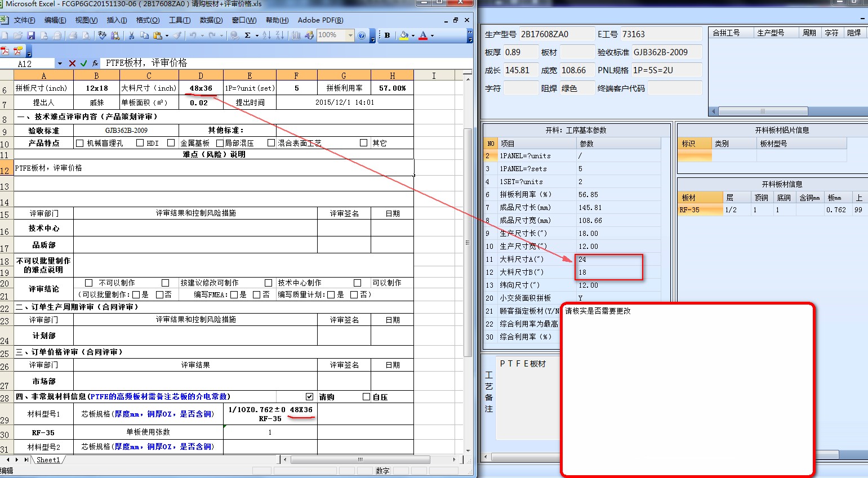Image resolution: width=868 pixels, height=478 pixels.
Task: Open Print Preview from the toolbar
Action: tap(86, 35)
